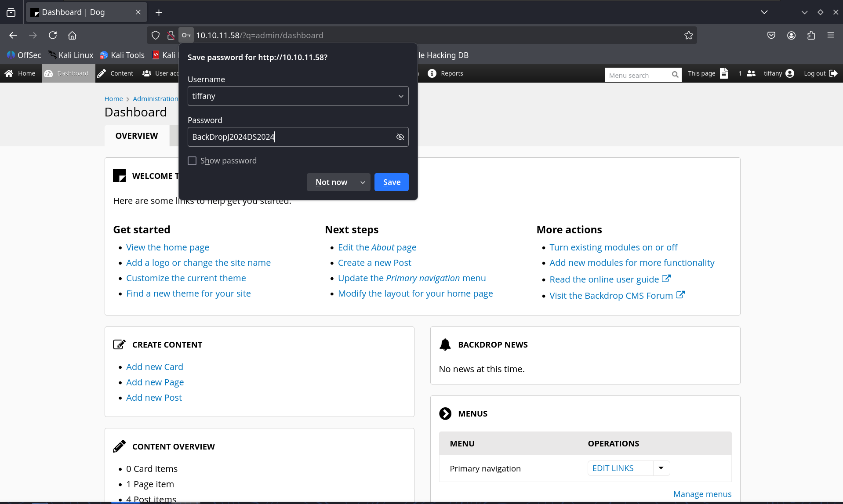843x504 pixels.
Task: Open the extensions puzzle icon
Action: click(811, 35)
